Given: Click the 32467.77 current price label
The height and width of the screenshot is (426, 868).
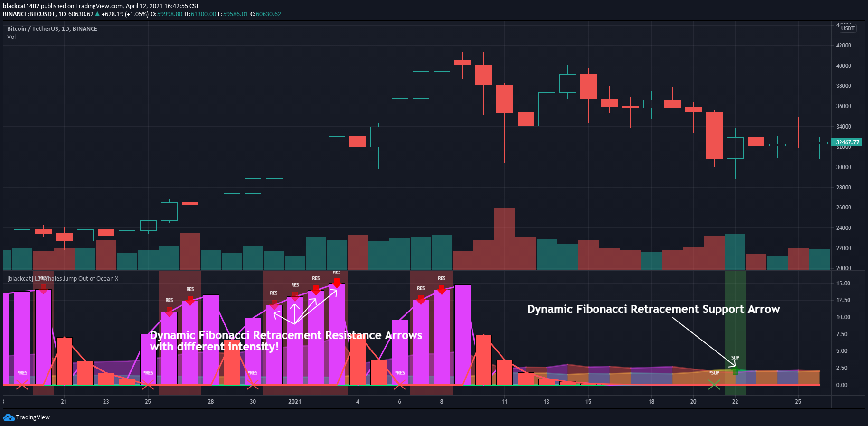Looking at the screenshot, I should pos(847,142).
